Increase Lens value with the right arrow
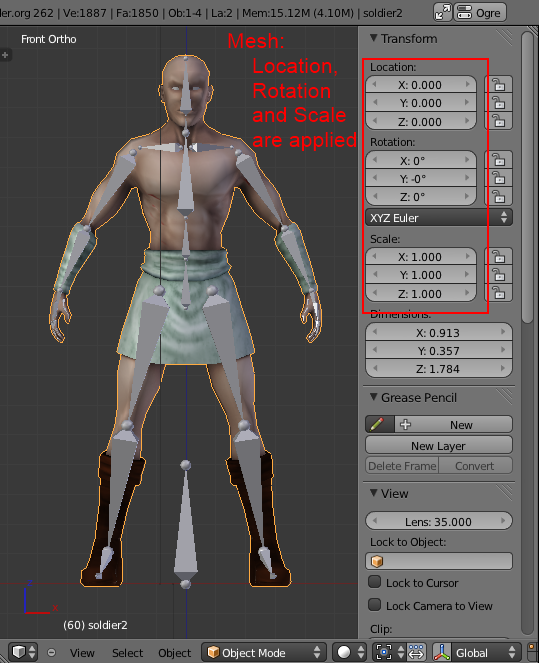 [503, 521]
